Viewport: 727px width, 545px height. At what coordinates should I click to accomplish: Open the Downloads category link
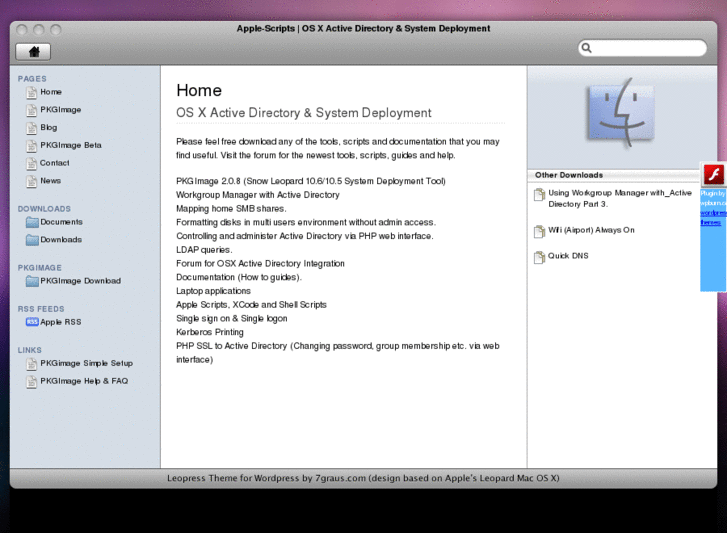point(61,240)
